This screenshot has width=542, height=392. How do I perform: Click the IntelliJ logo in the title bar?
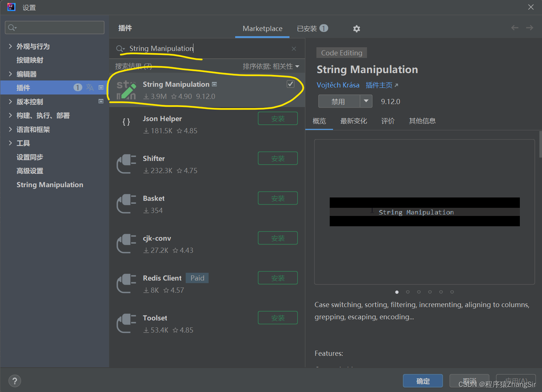point(11,7)
